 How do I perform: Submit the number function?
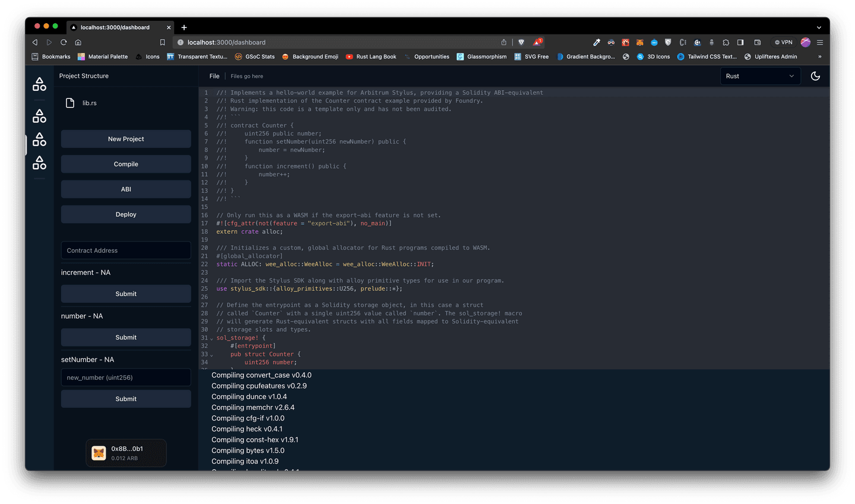click(126, 337)
